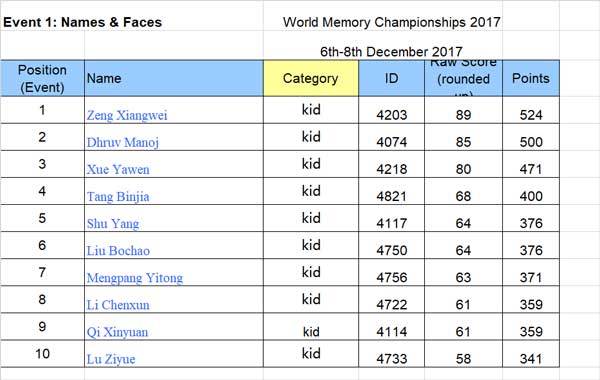
Task: Open the Tang Binjia link
Action: pos(118,197)
